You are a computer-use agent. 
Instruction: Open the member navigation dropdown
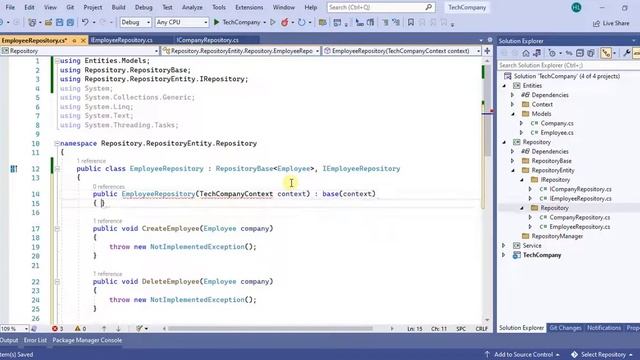click(x=402, y=51)
